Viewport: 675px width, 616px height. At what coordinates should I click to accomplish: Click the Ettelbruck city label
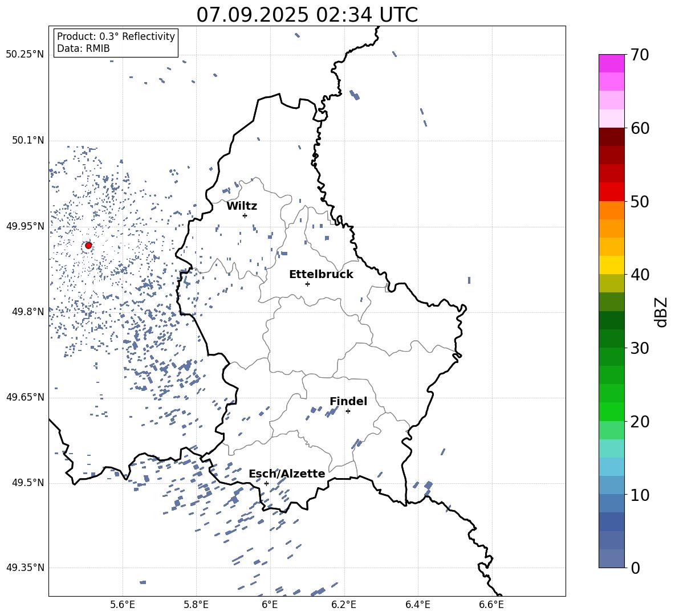321,275
